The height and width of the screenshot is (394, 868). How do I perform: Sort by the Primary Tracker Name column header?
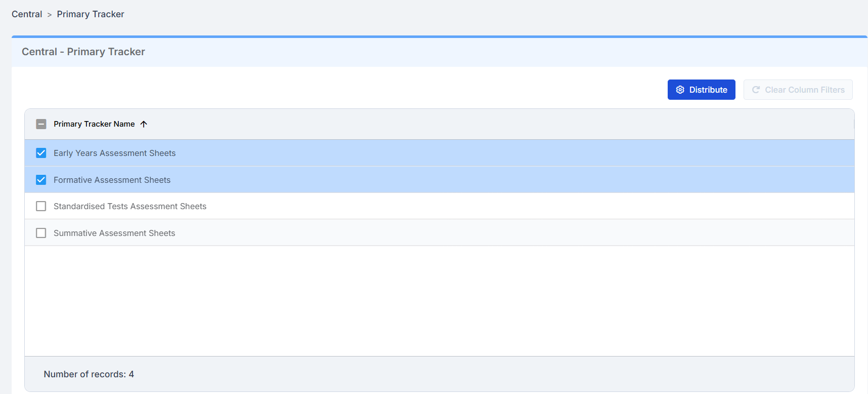click(94, 124)
